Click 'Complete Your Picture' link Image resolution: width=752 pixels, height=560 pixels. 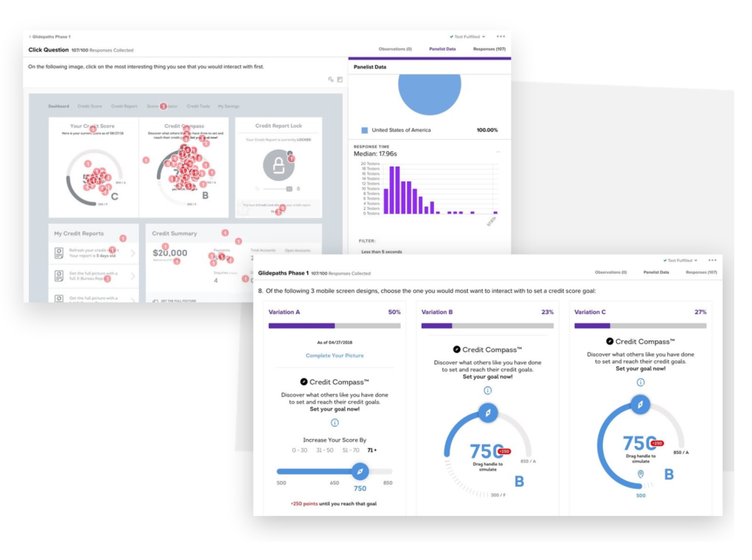[x=334, y=355]
